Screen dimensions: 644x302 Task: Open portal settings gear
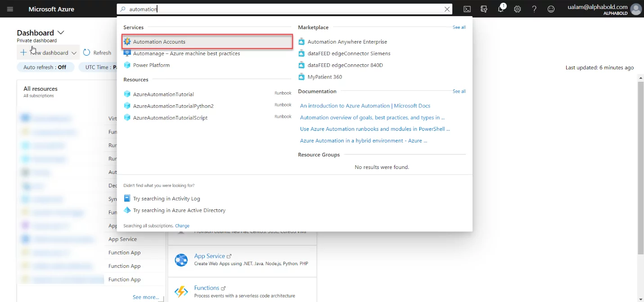coord(518,9)
